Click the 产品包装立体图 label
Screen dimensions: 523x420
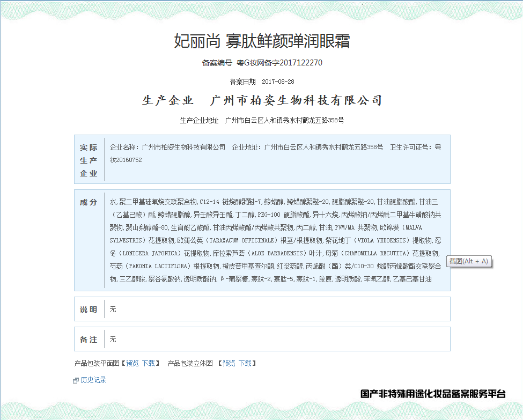[x=190, y=363]
